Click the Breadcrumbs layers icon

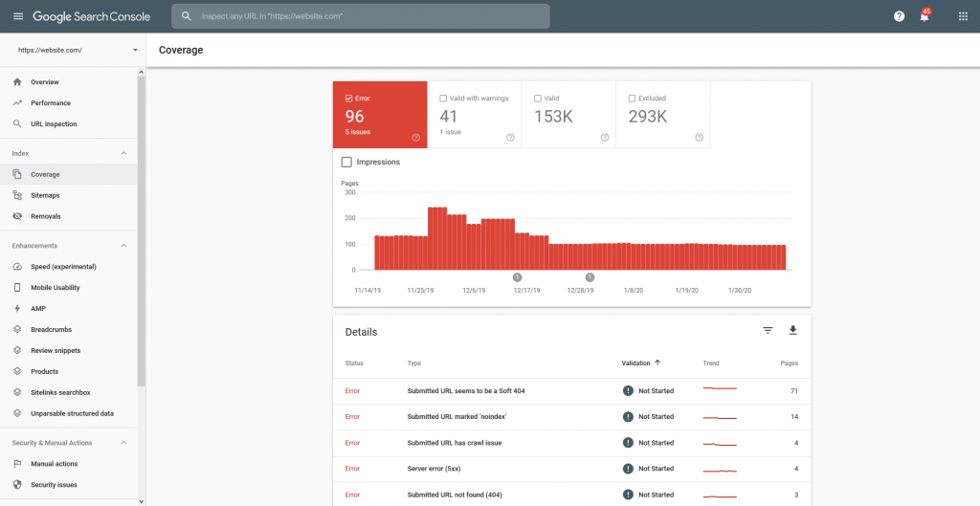point(17,329)
